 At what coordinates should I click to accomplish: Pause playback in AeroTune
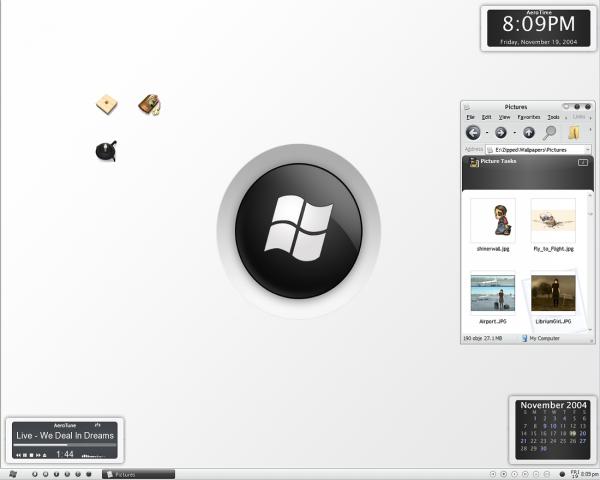[x=25, y=455]
